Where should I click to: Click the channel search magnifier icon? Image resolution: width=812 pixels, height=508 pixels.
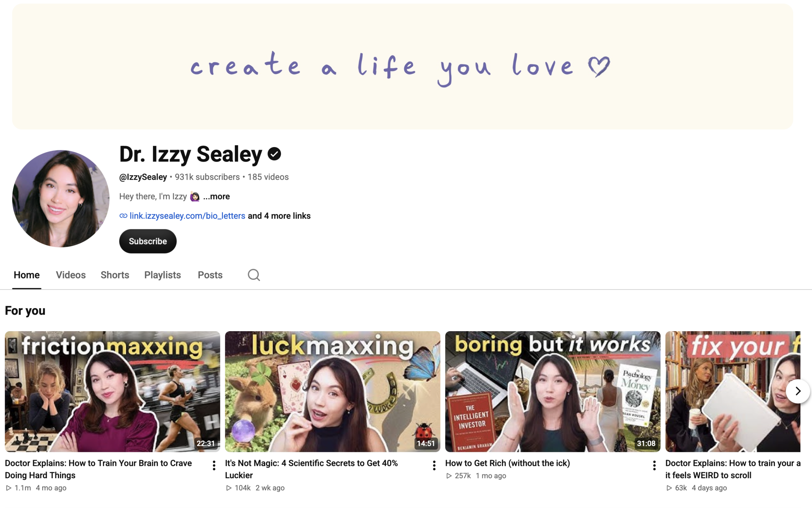253,275
